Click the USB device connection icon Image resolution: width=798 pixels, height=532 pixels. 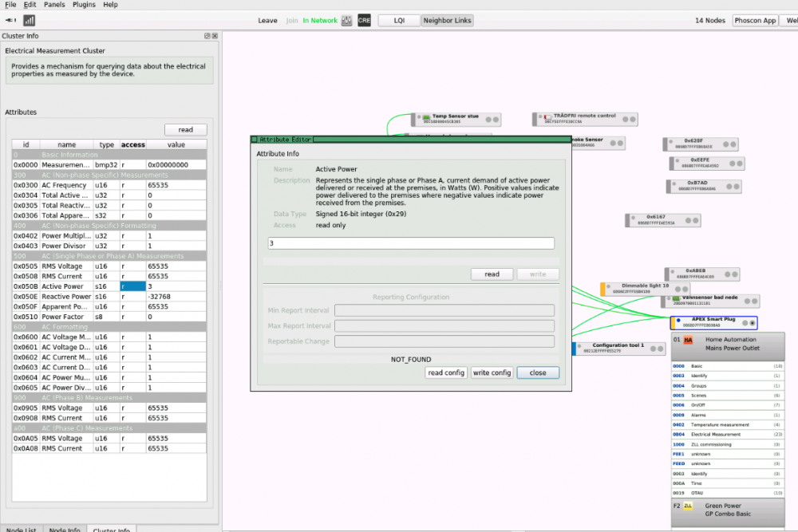coord(10,20)
